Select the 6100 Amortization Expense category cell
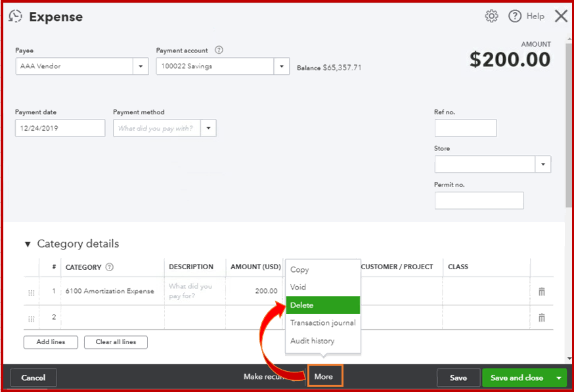Screen dimensions: 574x392 pos(112,291)
